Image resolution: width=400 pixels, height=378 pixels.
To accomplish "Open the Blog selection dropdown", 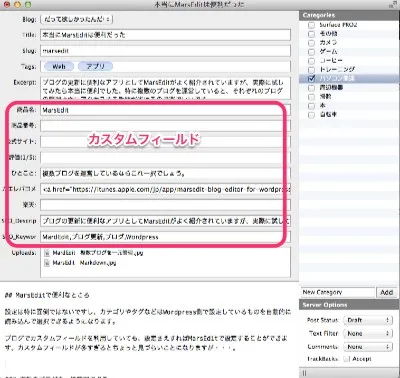I will click(77, 19).
